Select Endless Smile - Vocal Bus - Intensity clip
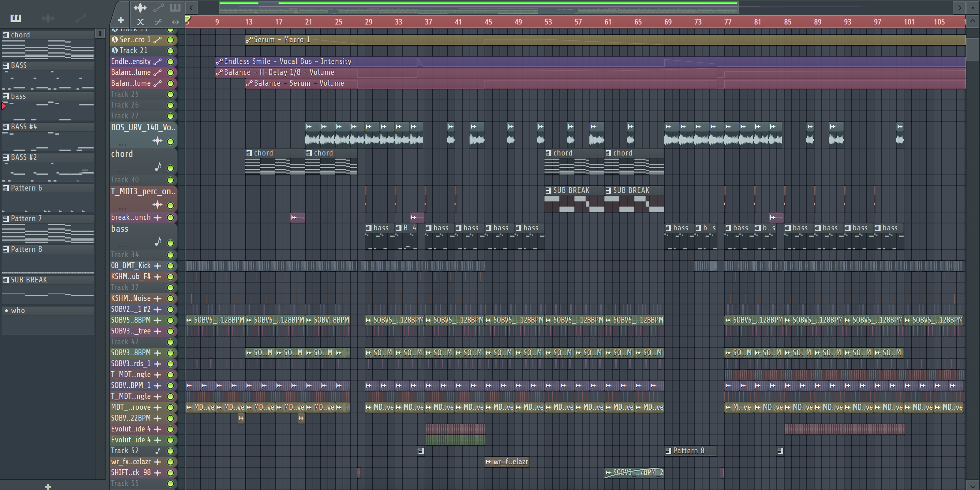Screen dimensions: 980x490 click(x=590, y=62)
